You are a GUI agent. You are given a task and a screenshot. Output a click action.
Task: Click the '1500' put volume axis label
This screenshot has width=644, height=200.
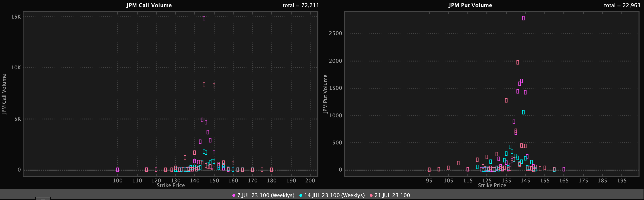coord(336,88)
